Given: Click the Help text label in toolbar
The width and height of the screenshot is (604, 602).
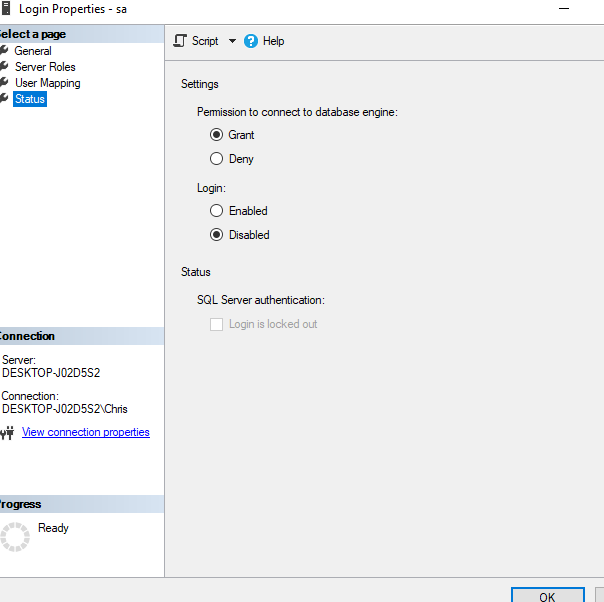Looking at the screenshot, I should pyautogui.click(x=273, y=41).
